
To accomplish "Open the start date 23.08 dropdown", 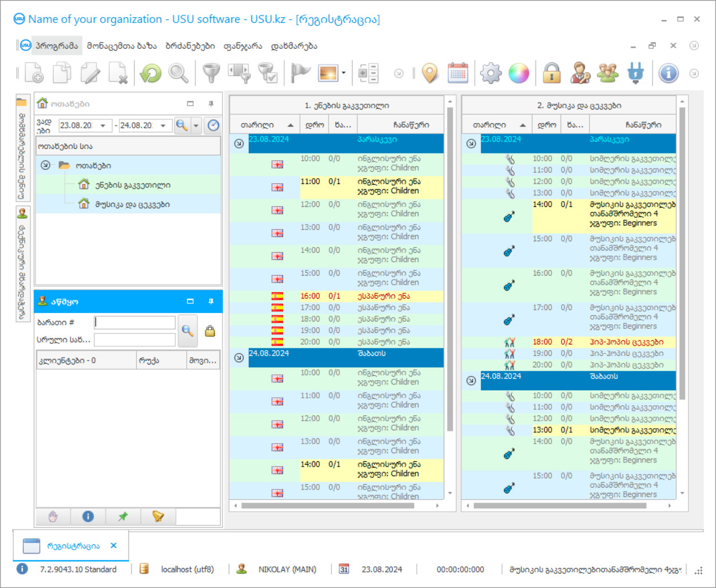I will [103, 126].
